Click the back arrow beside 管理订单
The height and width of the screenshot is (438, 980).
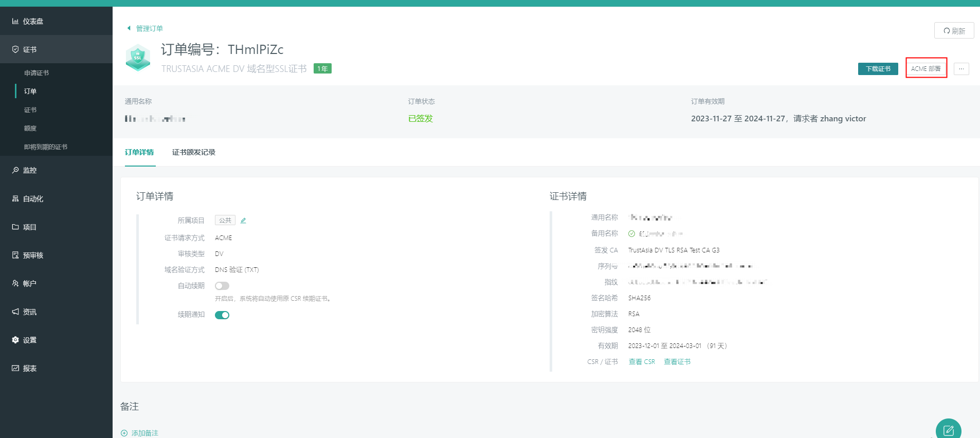[129, 28]
